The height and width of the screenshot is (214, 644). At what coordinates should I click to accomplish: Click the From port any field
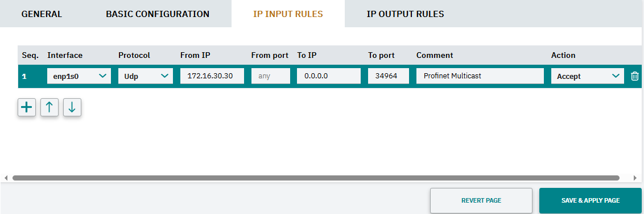[271, 76]
